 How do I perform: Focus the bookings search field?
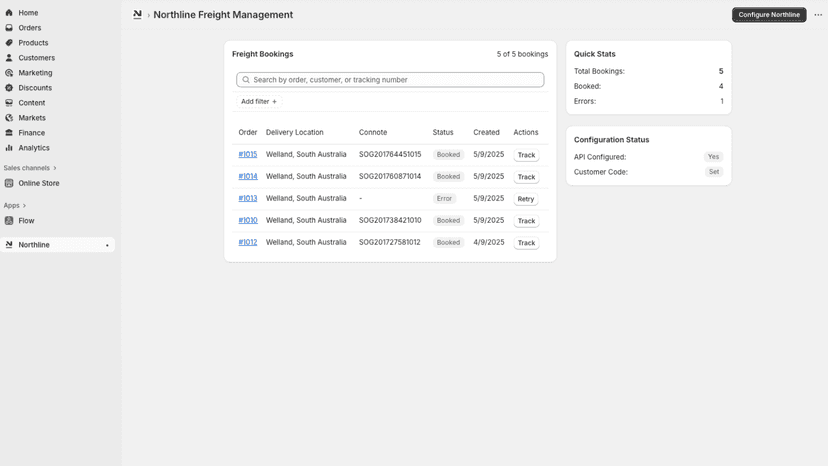390,80
